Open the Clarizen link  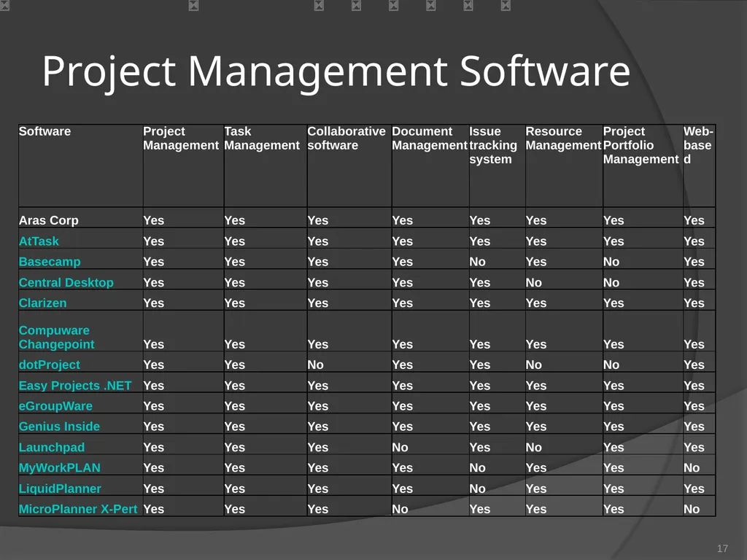[x=43, y=303]
